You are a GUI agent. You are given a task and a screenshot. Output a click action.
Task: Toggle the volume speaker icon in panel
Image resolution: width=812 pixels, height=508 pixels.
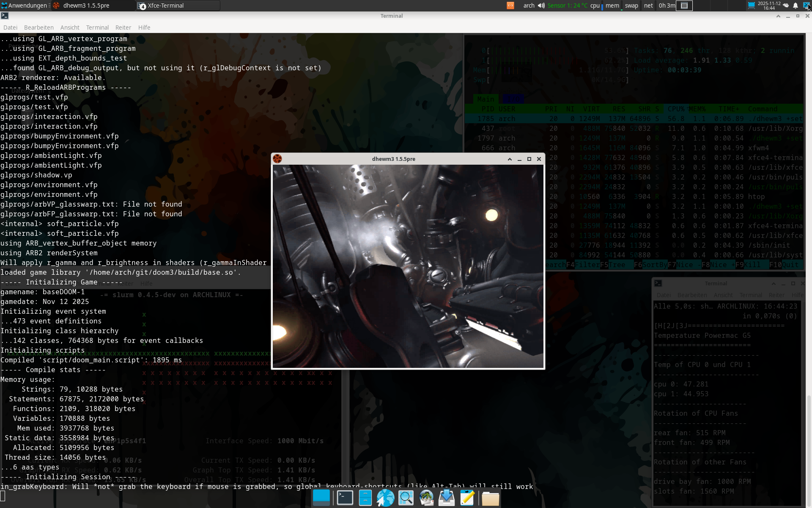[x=541, y=6]
